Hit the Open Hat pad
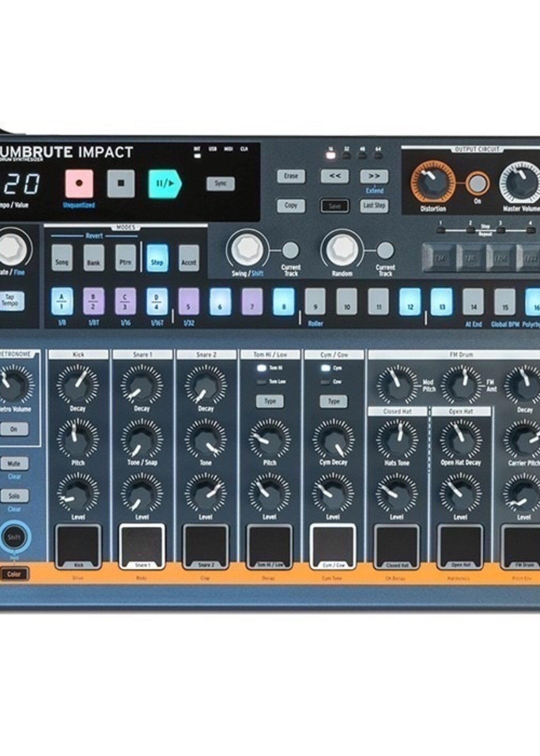 [461, 546]
